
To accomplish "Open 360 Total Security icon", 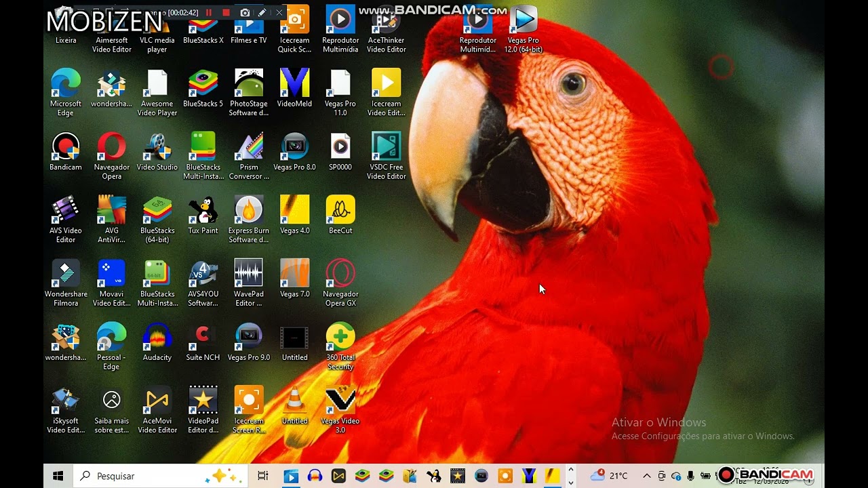I will click(x=340, y=346).
